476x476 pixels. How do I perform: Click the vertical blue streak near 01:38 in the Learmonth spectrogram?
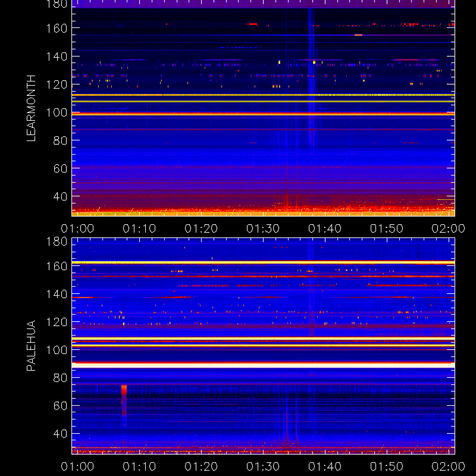pos(311,76)
